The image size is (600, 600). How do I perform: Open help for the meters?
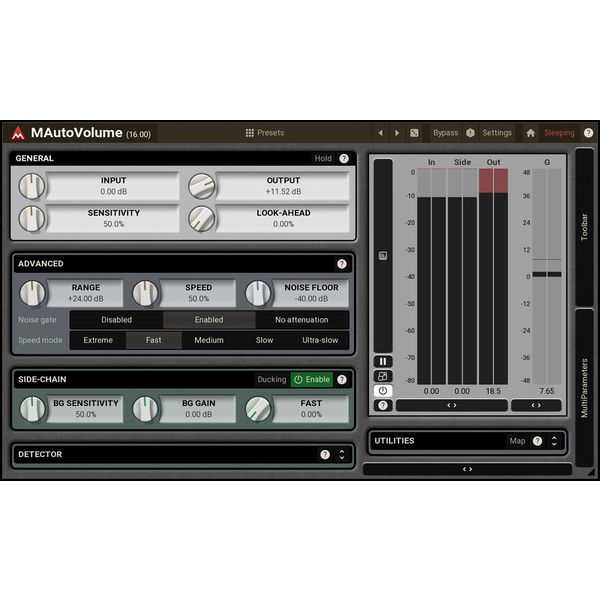(x=383, y=406)
